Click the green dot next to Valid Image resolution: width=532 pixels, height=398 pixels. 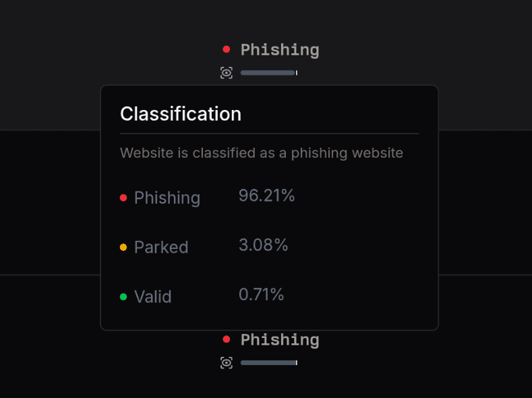click(x=123, y=297)
